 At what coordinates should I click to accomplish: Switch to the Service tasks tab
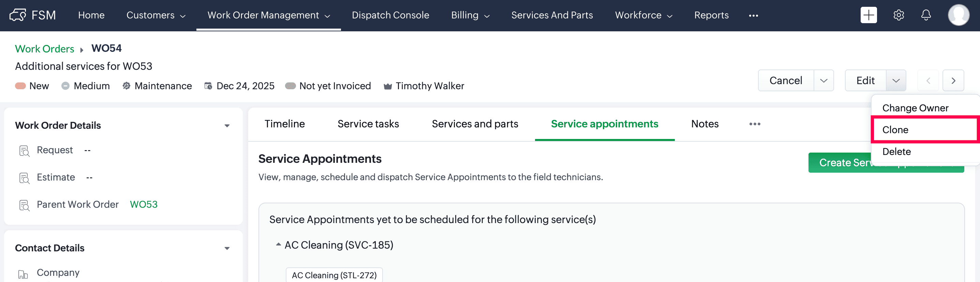[368, 124]
